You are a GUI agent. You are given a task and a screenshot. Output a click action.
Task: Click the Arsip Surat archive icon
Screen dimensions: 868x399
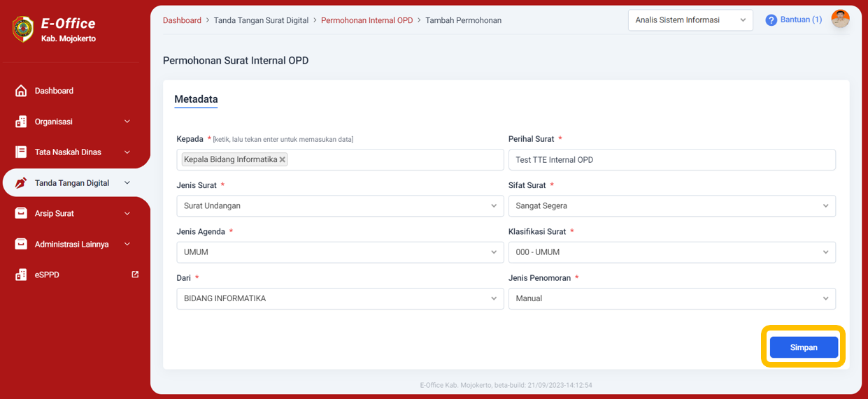tap(21, 214)
